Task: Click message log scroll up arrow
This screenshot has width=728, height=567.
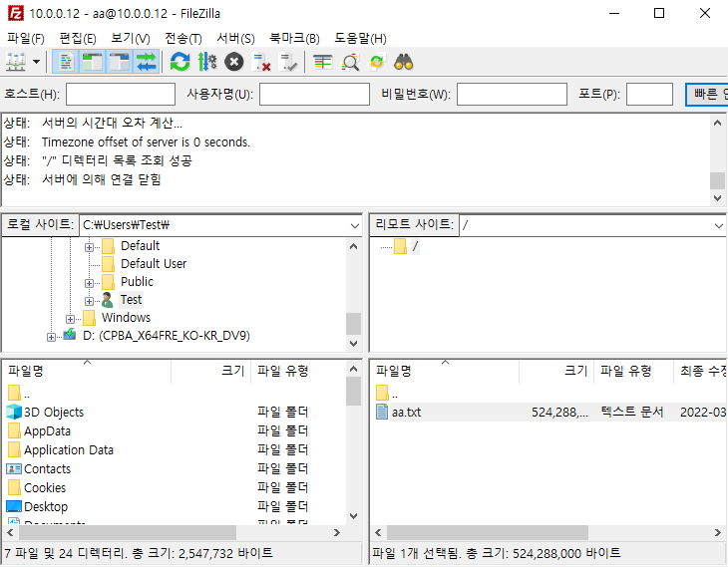Action: point(717,123)
